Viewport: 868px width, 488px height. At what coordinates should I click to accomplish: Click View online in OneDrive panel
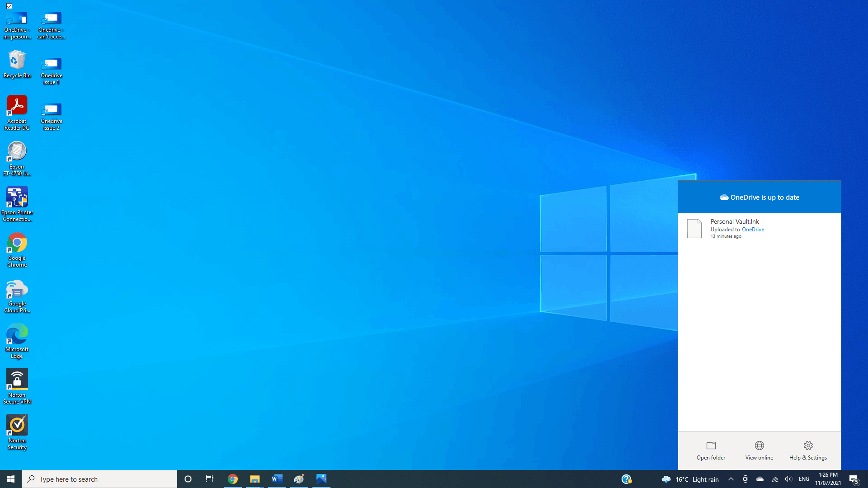click(x=759, y=450)
